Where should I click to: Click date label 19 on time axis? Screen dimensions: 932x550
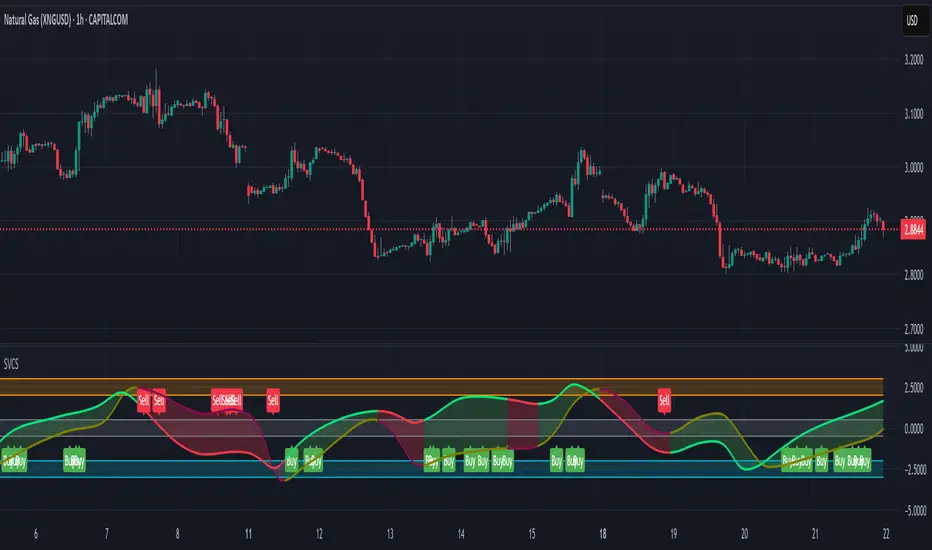pyautogui.click(x=673, y=534)
